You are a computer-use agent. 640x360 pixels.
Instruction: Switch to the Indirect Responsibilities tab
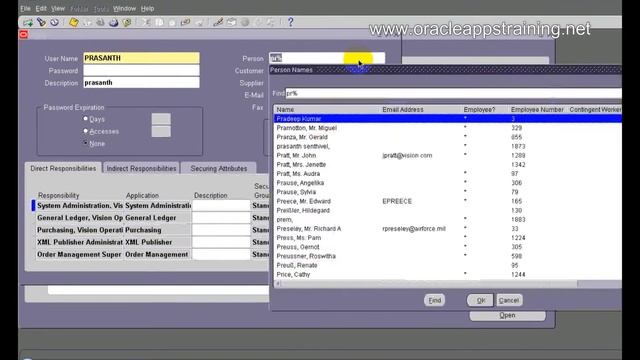pos(141,168)
